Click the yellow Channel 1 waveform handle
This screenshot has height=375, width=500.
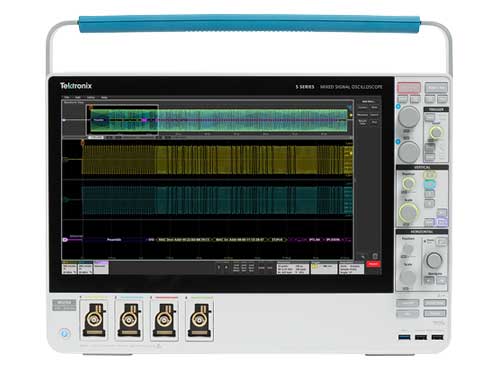[x=66, y=160]
